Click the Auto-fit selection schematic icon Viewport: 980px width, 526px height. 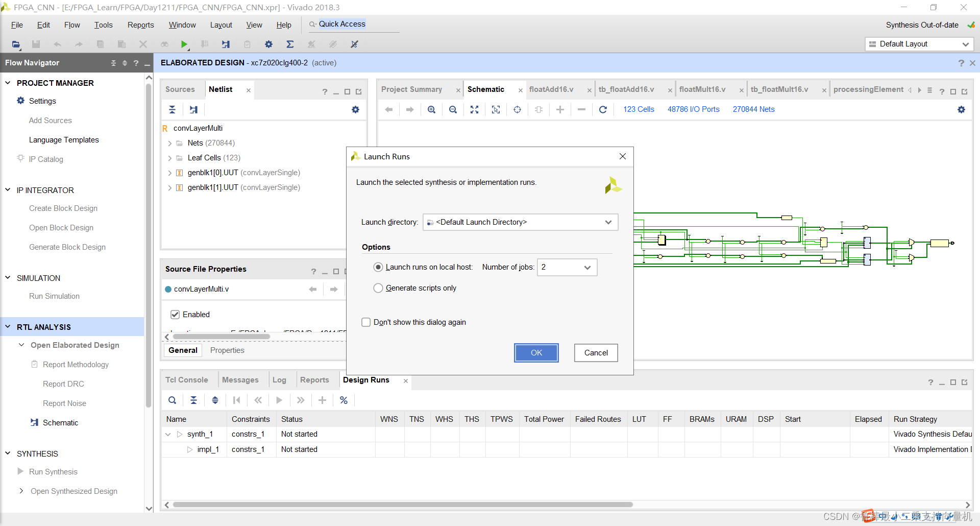[517, 109]
